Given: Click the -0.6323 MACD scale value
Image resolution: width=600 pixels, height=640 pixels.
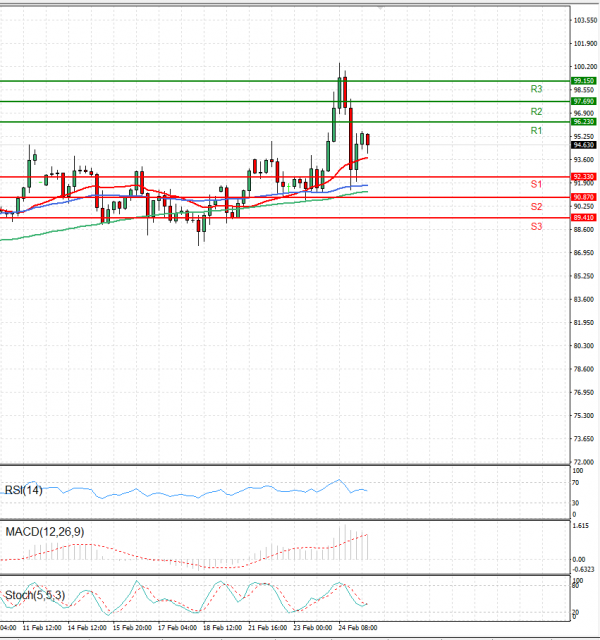Looking at the screenshot, I should pyautogui.click(x=583, y=569).
